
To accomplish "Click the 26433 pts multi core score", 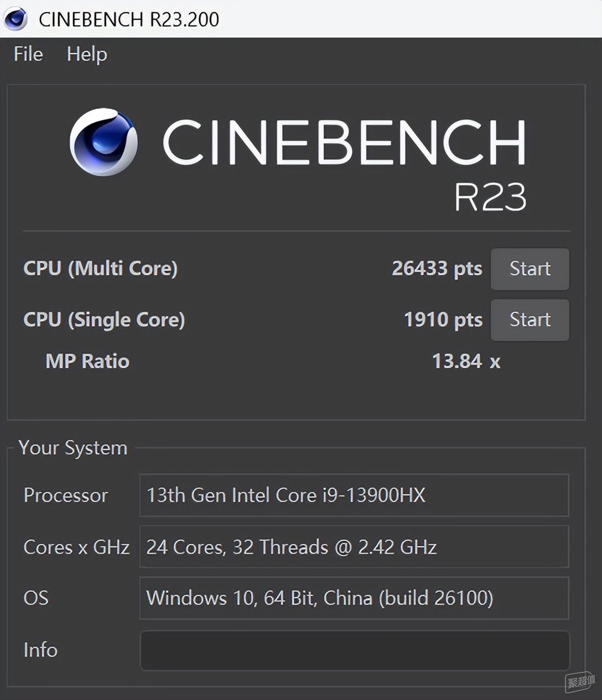I will 437,269.
